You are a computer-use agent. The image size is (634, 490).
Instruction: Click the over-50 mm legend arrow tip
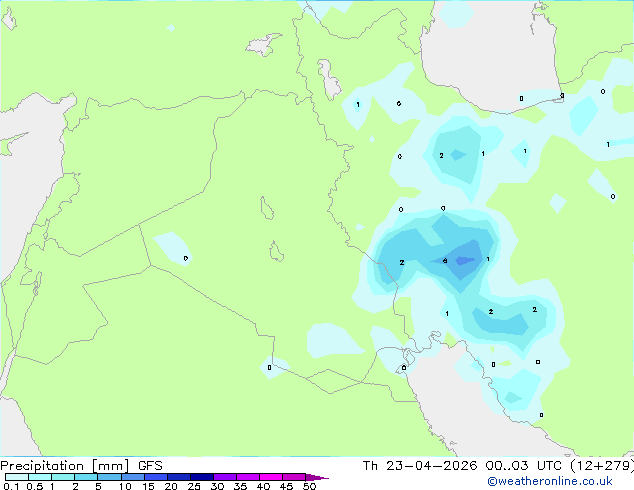tap(317, 477)
